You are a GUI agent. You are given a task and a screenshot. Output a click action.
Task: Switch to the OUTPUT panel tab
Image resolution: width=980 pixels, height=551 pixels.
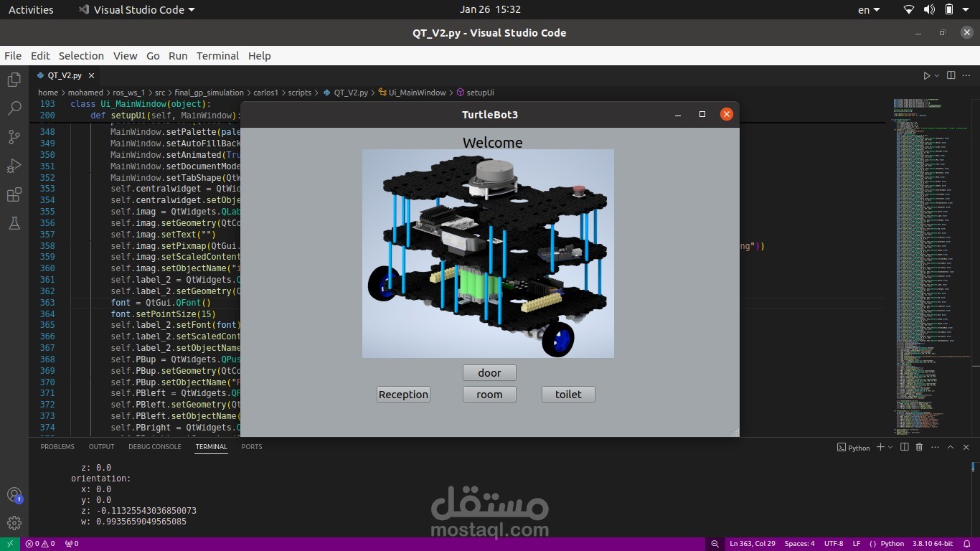point(101,447)
